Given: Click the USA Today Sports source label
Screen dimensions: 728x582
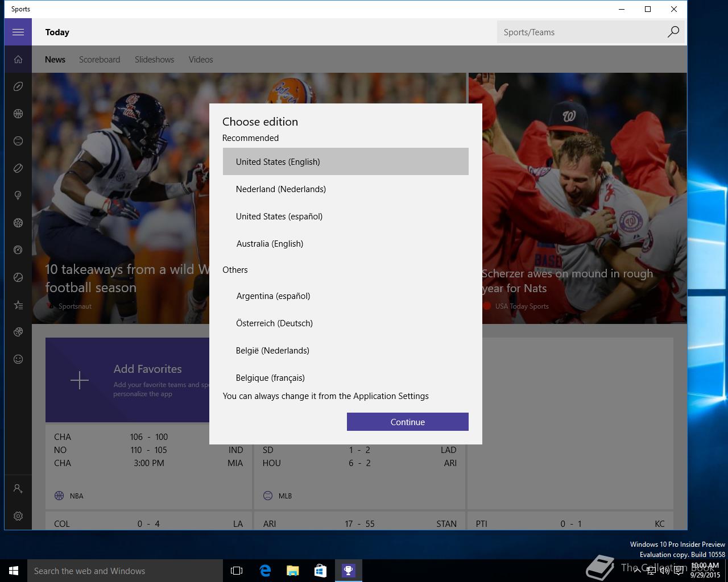Looking at the screenshot, I should [x=522, y=306].
